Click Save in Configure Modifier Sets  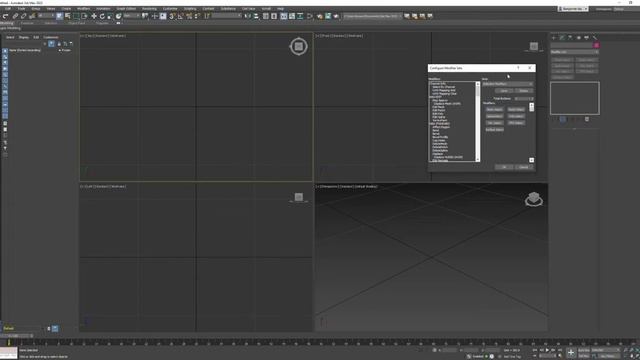[504, 91]
